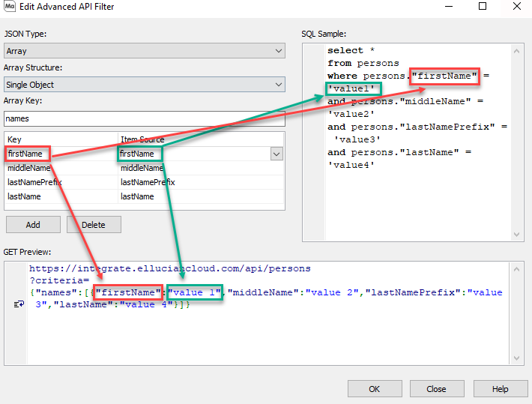Screen dimensions: 532x404
Task: Open firstName Item Source dropdown arrow
Action: [x=276, y=154]
